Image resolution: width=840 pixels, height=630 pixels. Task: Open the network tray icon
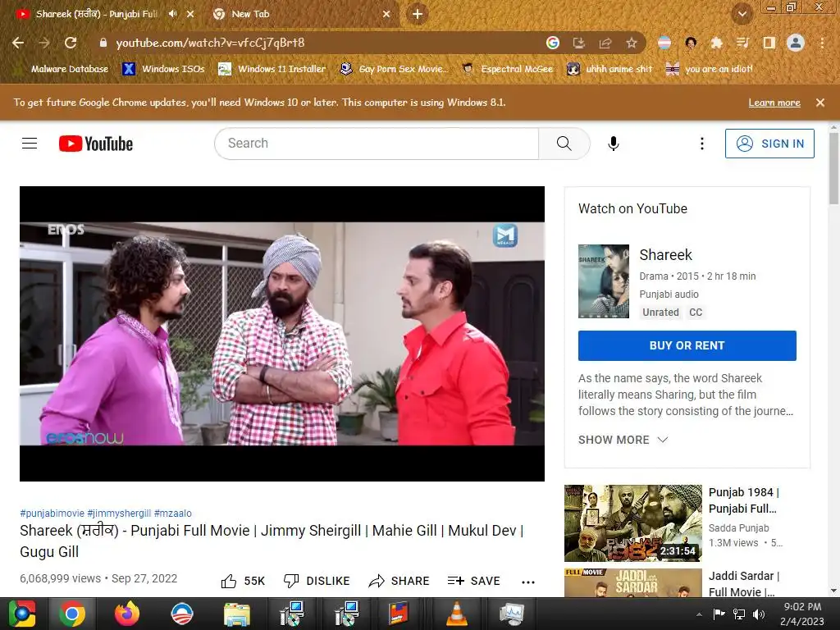click(739, 614)
